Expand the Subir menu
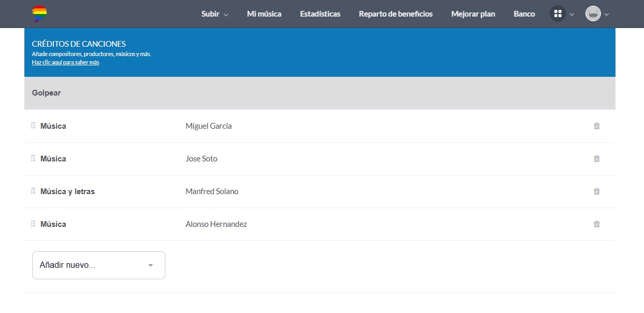644x313 pixels. point(215,14)
